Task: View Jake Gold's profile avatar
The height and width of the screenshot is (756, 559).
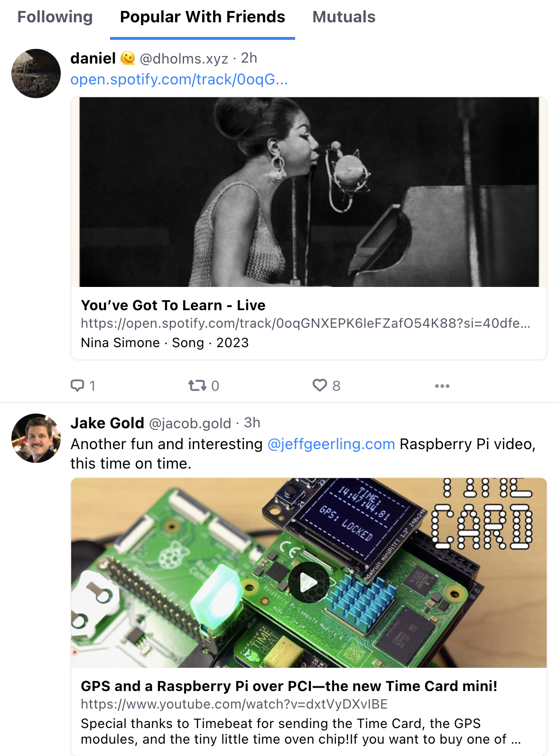Action: (36, 438)
